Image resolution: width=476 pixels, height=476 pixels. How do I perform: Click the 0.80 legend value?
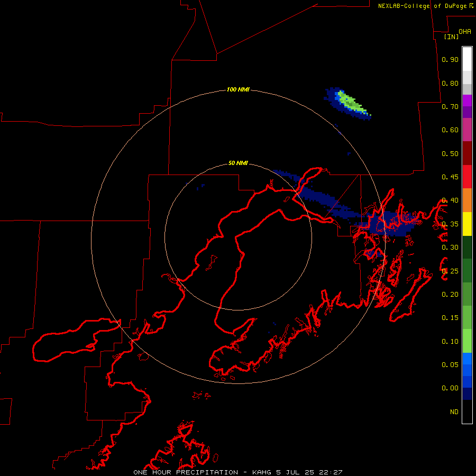450,83
